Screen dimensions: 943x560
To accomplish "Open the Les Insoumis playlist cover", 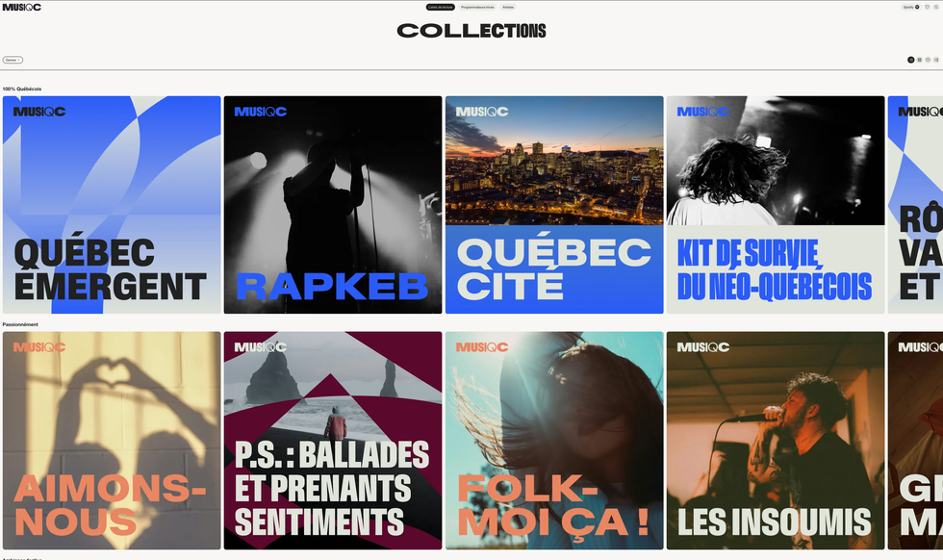I will [776, 441].
